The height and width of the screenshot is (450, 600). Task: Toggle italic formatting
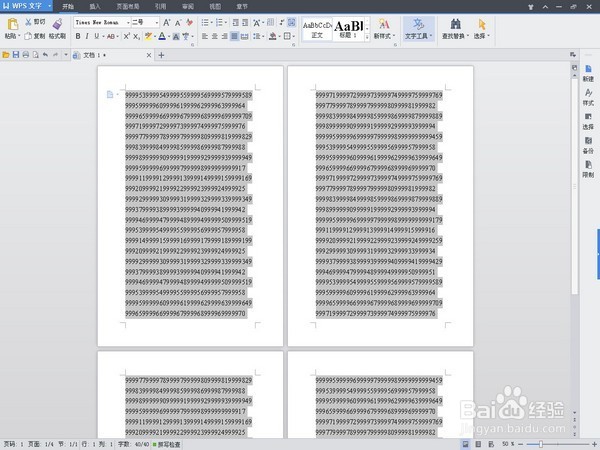click(x=87, y=36)
